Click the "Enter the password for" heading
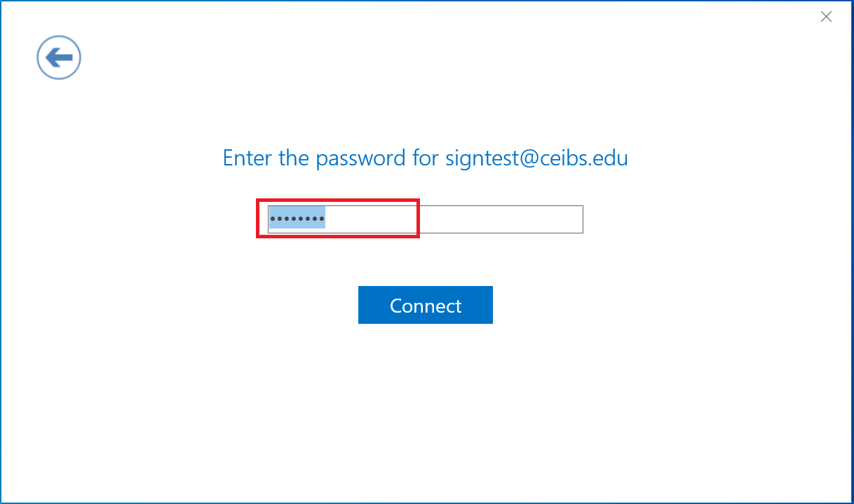Viewport: 854px width, 504px height. (x=314, y=158)
